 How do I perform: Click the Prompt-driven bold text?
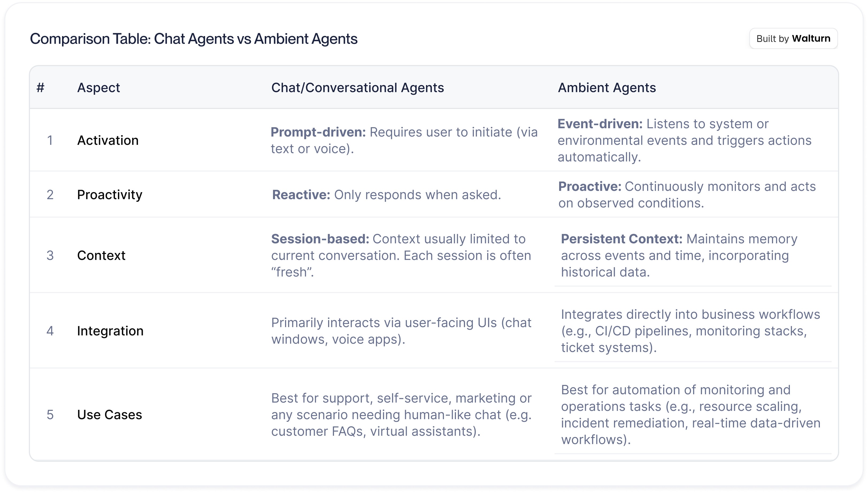click(318, 132)
